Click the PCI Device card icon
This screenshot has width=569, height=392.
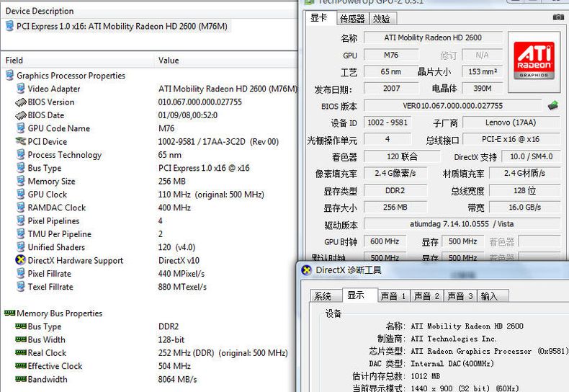[21, 141]
